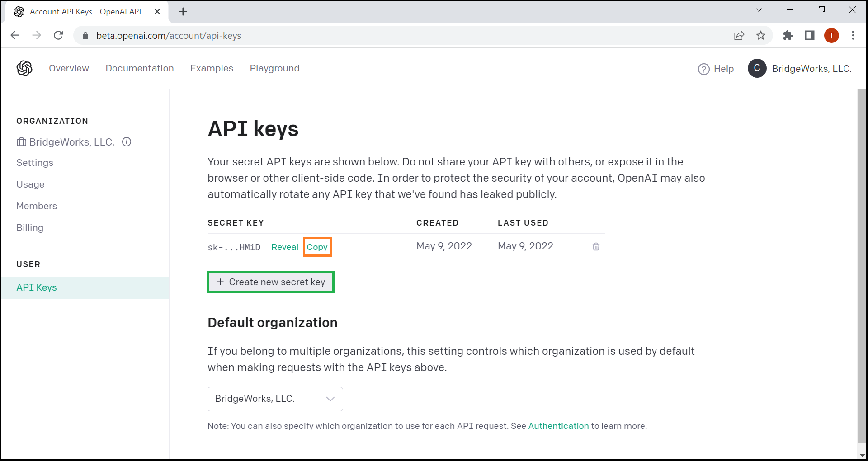Share this page using the share icon

739,35
